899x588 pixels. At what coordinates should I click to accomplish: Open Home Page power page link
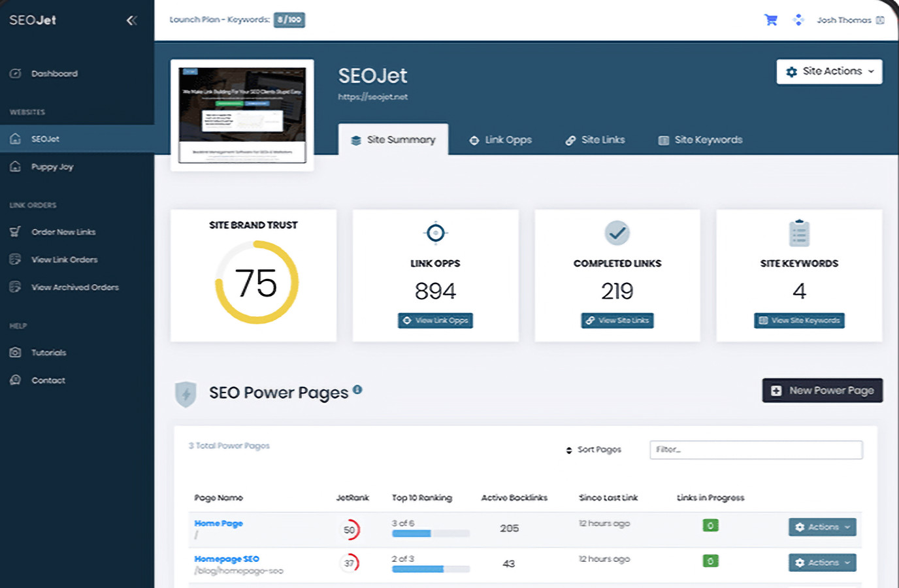coord(218,523)
